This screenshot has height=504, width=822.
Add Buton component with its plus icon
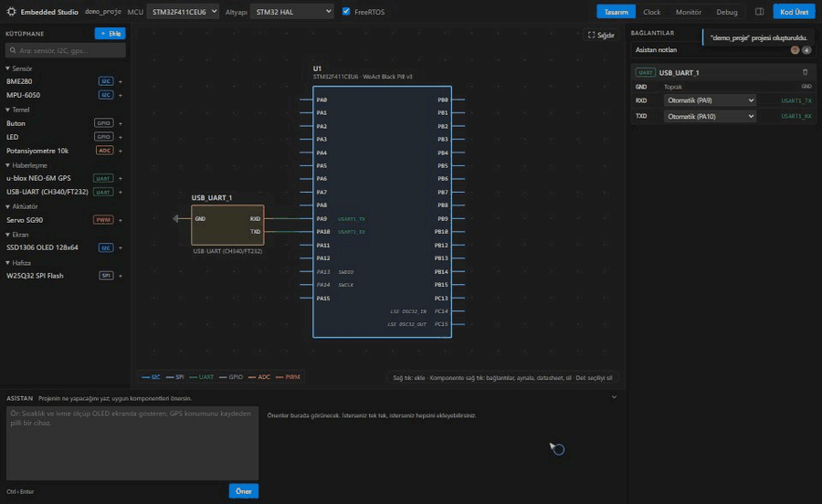point(121,123)
